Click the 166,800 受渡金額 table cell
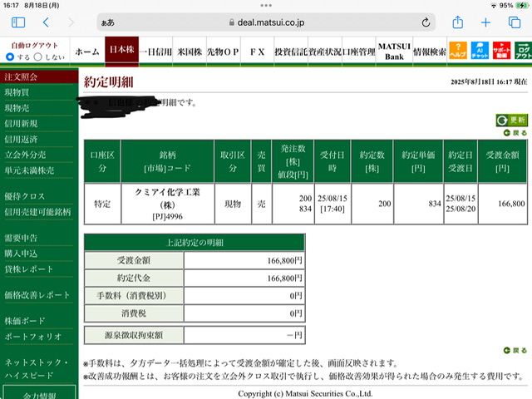Viewport: 532px width, 399px height. click(x=503, y=204)
